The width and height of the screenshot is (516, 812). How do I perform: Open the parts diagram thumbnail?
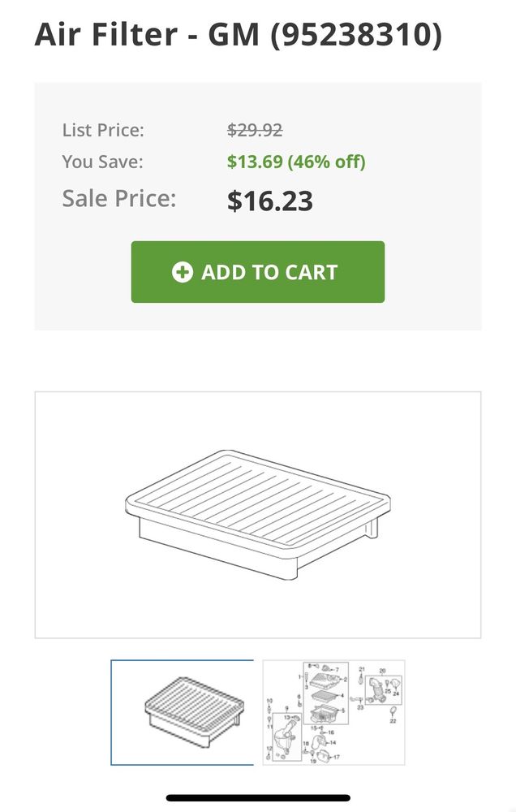[x=333, y=712]
